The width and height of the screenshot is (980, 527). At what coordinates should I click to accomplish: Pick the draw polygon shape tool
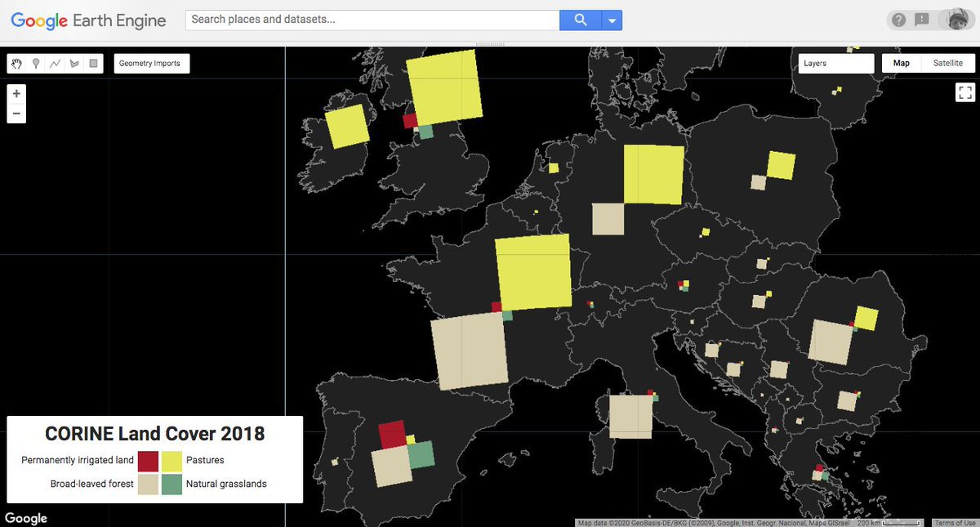(x=74, y=64)
